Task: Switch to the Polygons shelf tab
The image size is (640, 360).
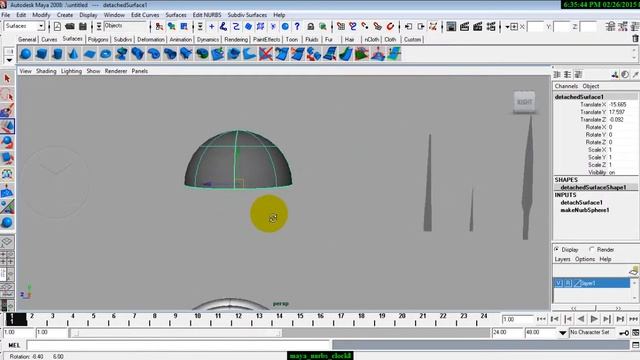Action: pyautogui.click(x=98, y=40)
